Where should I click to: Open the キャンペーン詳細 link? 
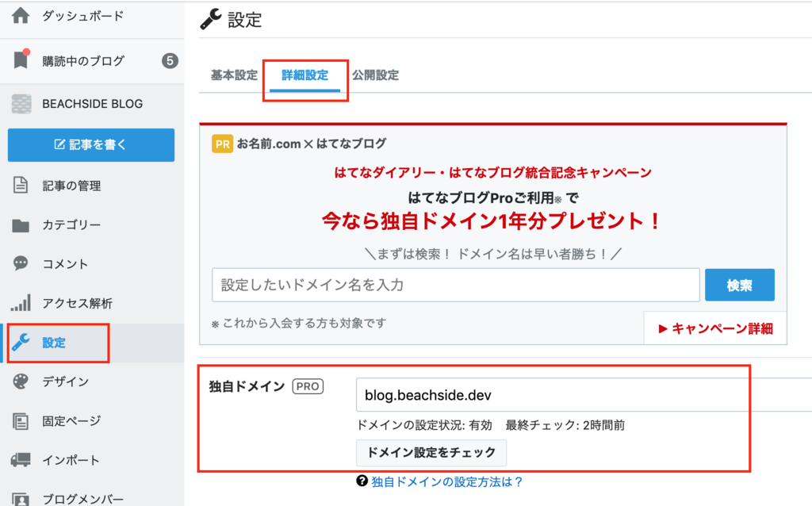click(x=716, y=329)
